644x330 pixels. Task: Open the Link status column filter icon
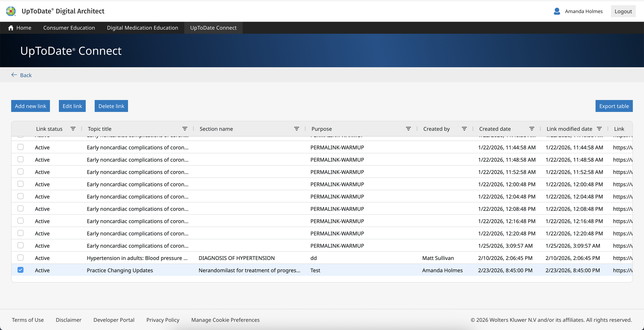coord(73,129)
